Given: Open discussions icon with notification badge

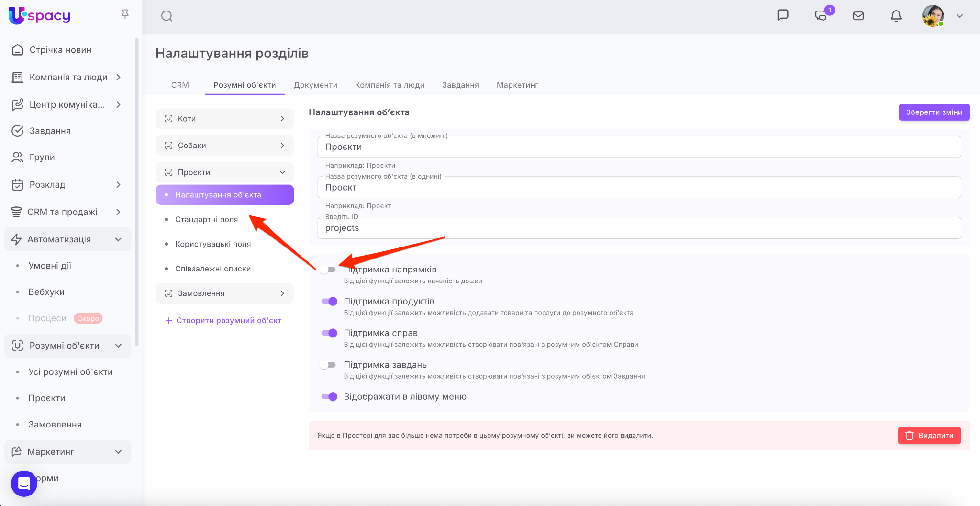Looking at the screenshot, I should (x=821, y=16).
